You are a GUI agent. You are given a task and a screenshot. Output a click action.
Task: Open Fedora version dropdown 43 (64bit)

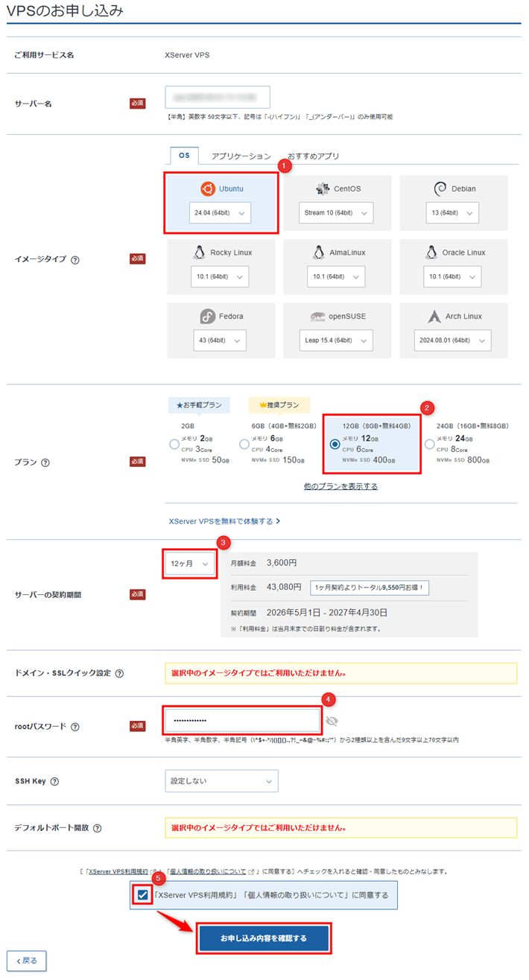click(x=219, y=340)
